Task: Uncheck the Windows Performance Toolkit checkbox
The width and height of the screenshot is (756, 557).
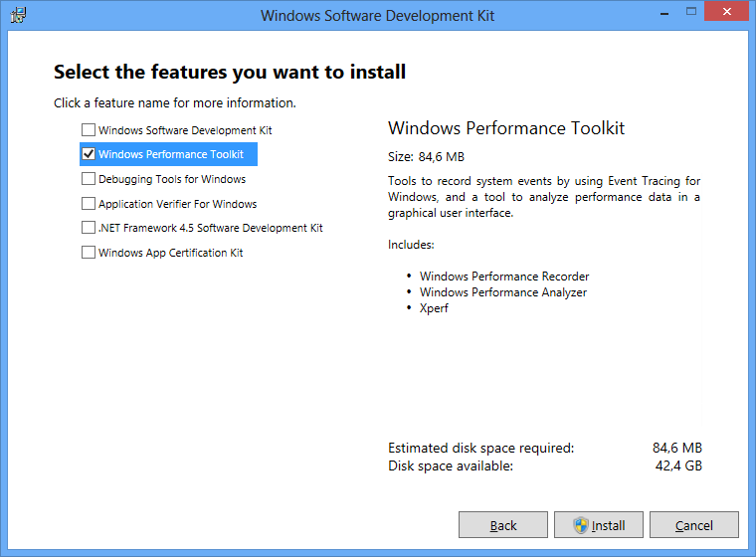Action: point(89,154)
